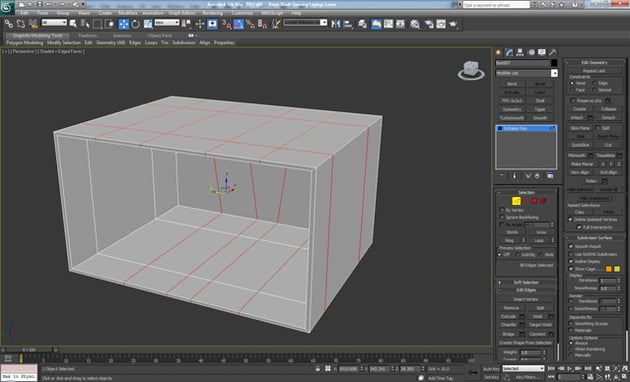Select Polygon sub-object level red square
The width and height of the screenshot is (630, 382).
534,201
